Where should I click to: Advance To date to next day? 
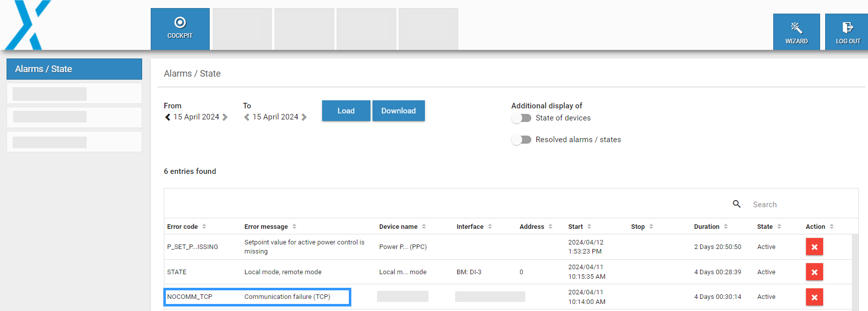[x=304, y=117]
